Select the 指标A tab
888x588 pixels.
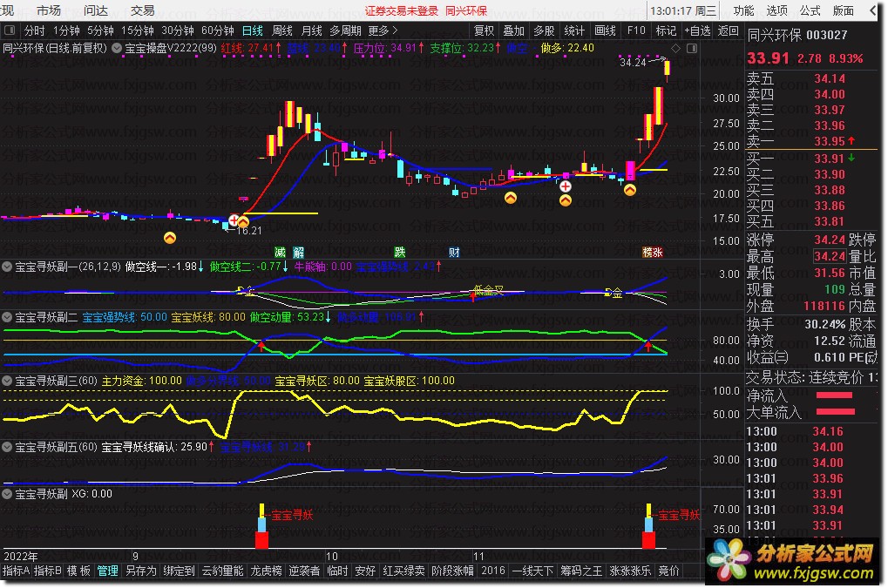[17, 571]
